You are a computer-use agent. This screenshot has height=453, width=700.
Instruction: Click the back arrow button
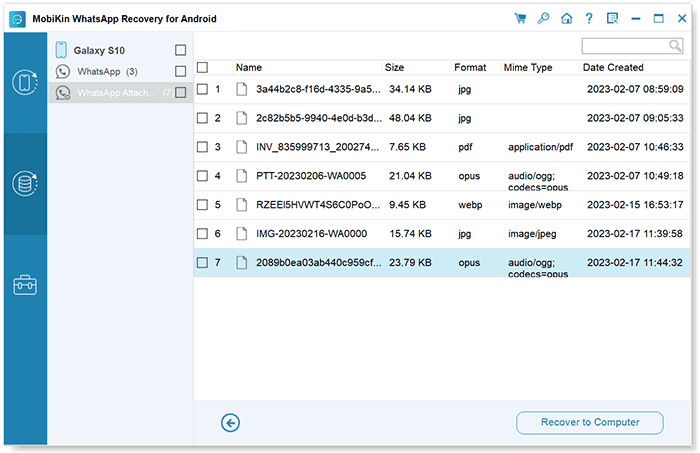pyautogui.click(x=230, y=423)
